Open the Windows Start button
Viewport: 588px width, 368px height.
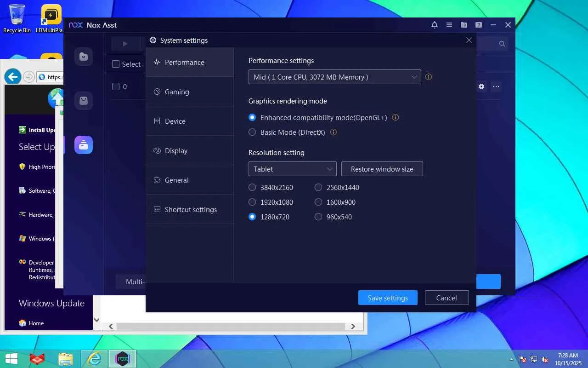(x=11, y=359)
